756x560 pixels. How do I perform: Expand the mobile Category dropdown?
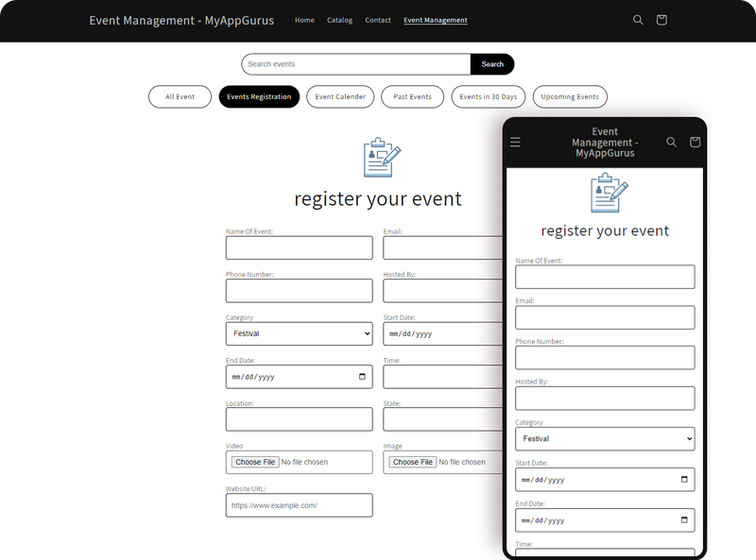[605, 439]
